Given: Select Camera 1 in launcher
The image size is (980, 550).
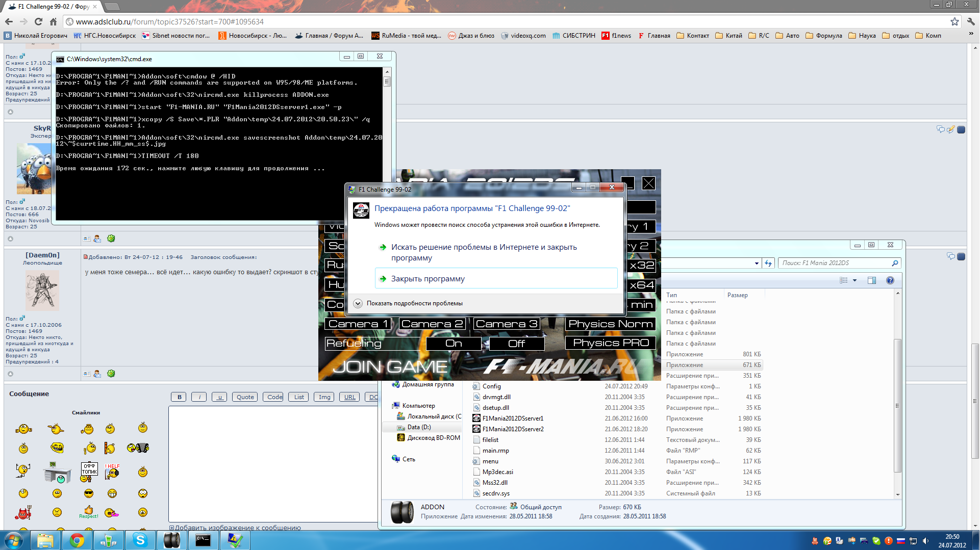Looking at the screenshot, I should coord(358,324).
